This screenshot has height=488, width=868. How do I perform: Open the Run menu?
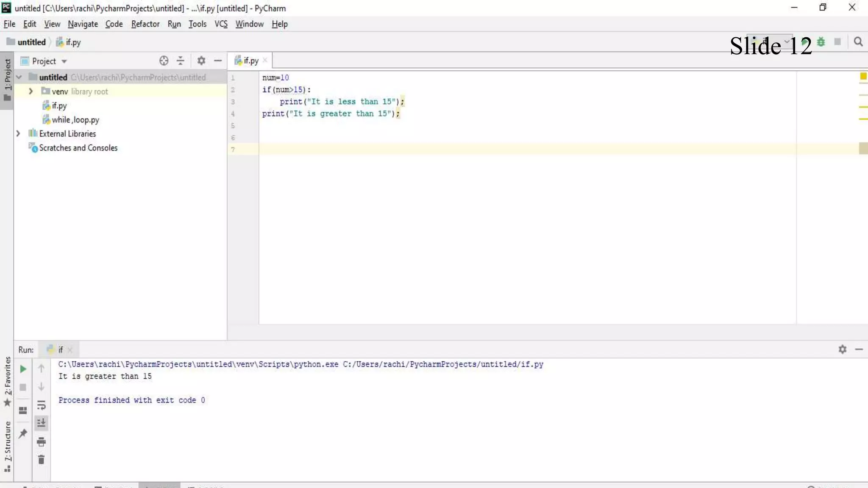coord(174,24)
